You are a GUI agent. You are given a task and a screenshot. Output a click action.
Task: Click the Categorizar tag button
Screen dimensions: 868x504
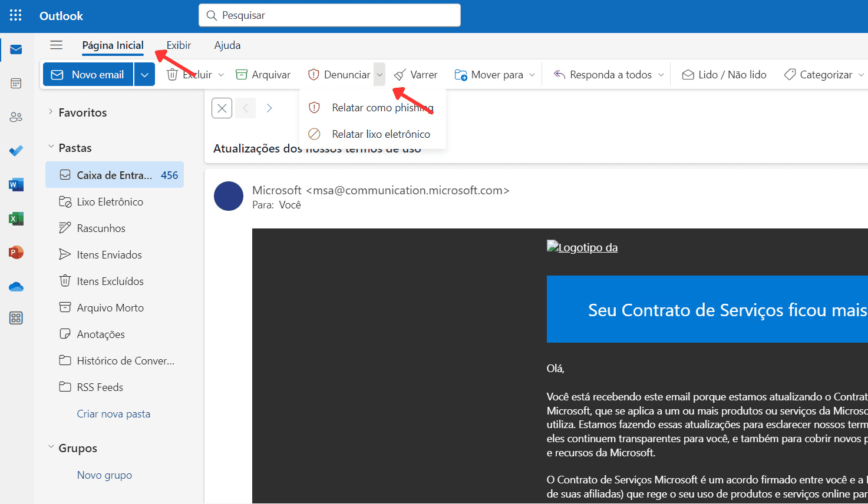tap(819, 75)
